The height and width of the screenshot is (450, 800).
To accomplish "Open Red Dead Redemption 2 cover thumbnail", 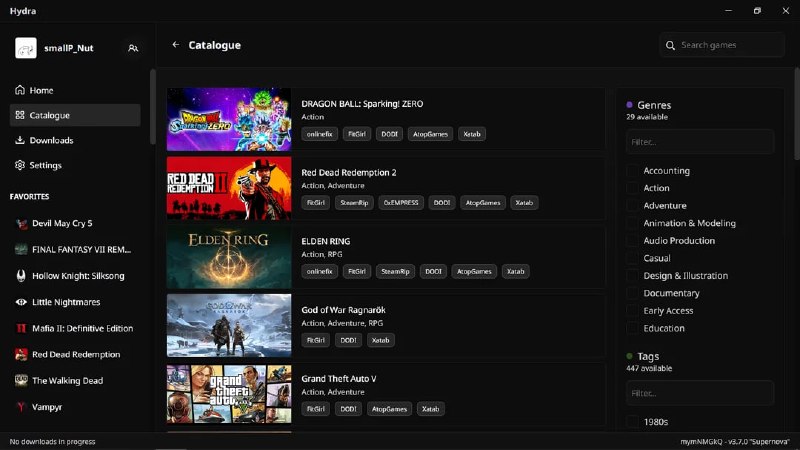I will click(229, 188).
